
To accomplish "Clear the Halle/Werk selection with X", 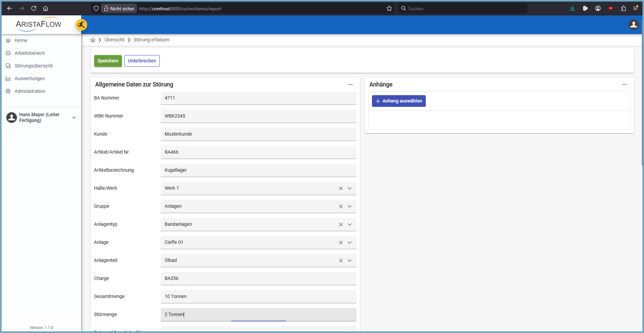I will [x=340, y=188].
